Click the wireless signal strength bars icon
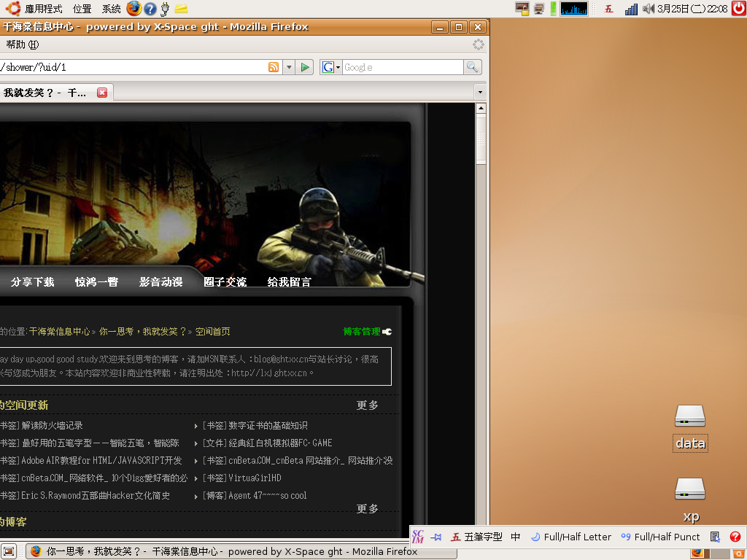 tap(631, 9)
